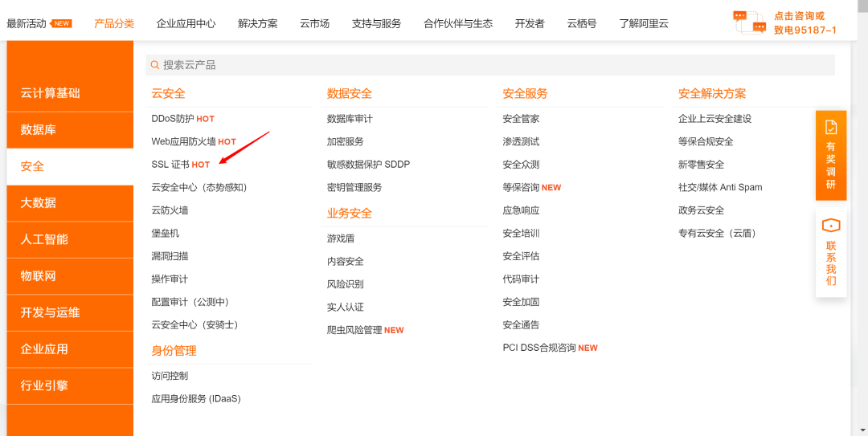The image size is (868, 436).
Task: Open PCI DSS合规咨询 link
Action: tap(539, 348)
